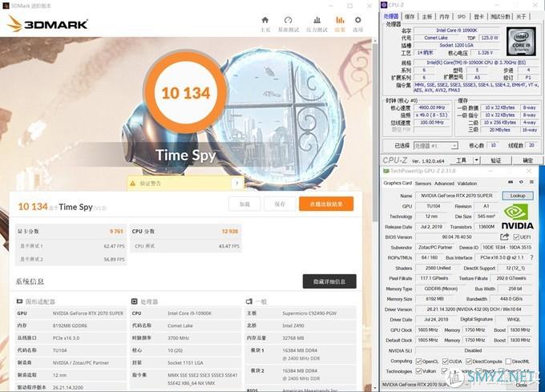Click the GPU-Z screenshot camera icon

(x=511, y=182)
